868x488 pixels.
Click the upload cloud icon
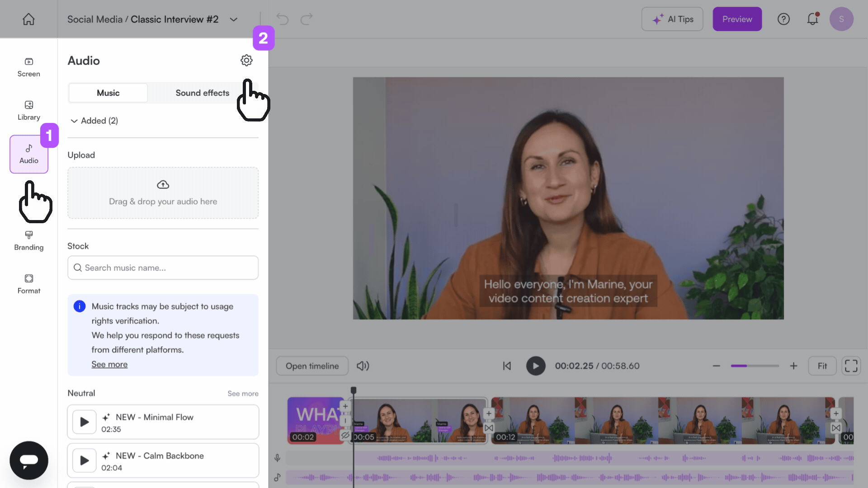click(x=163, y=184)
